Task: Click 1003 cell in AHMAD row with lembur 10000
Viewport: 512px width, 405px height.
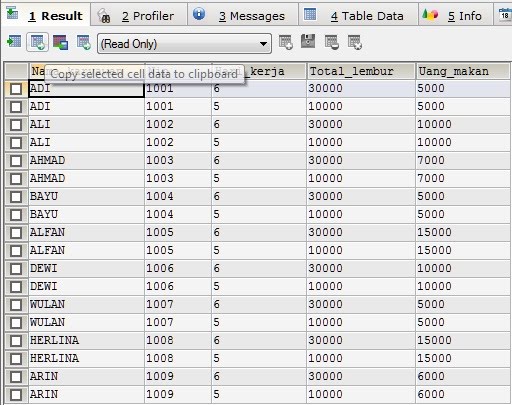Action: click(x=178, y=178)
